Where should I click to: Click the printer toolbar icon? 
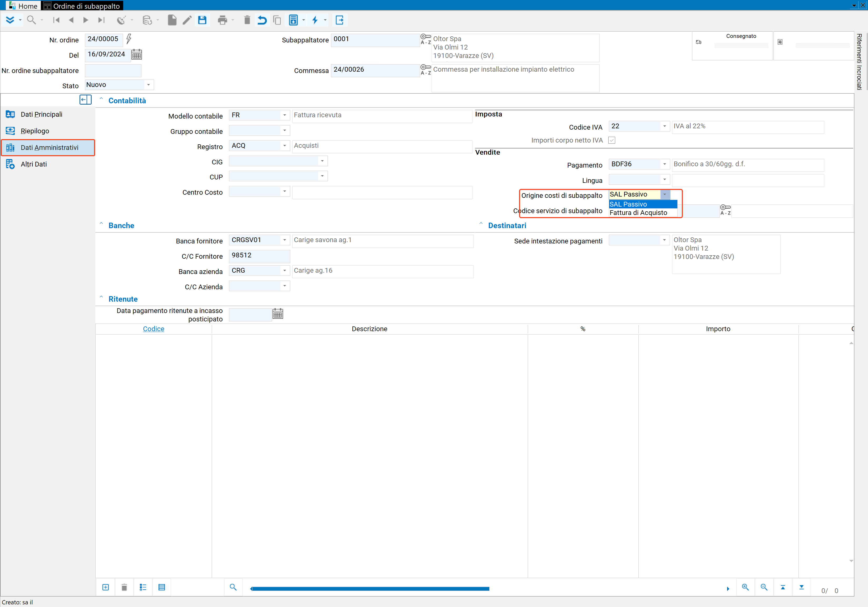(223, 20)
